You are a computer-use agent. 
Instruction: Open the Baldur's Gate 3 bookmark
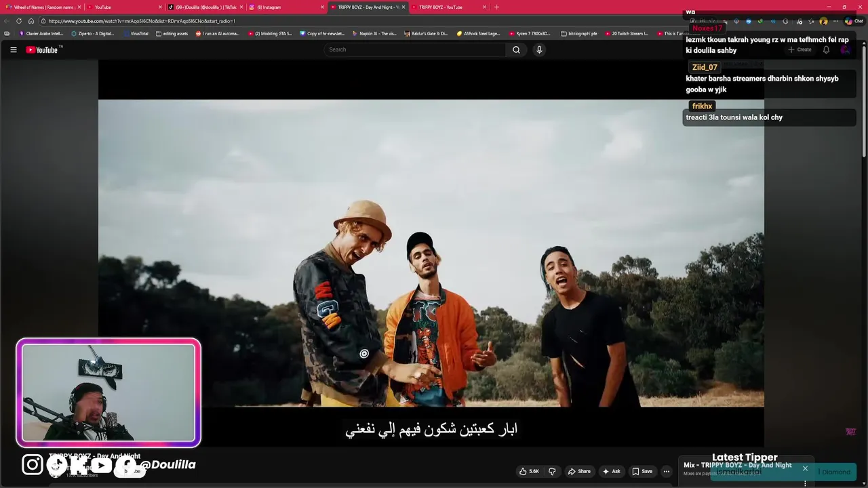426,33
